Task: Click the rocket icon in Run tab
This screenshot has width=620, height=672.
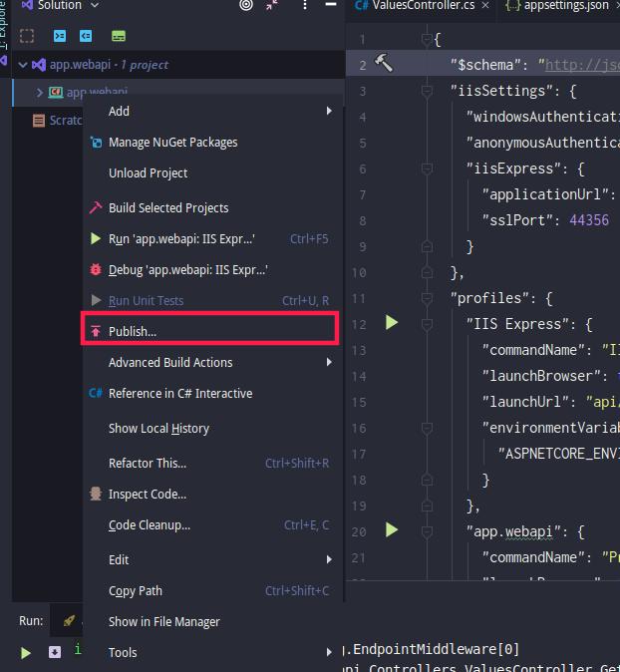Action: click(x=69, y=620)
